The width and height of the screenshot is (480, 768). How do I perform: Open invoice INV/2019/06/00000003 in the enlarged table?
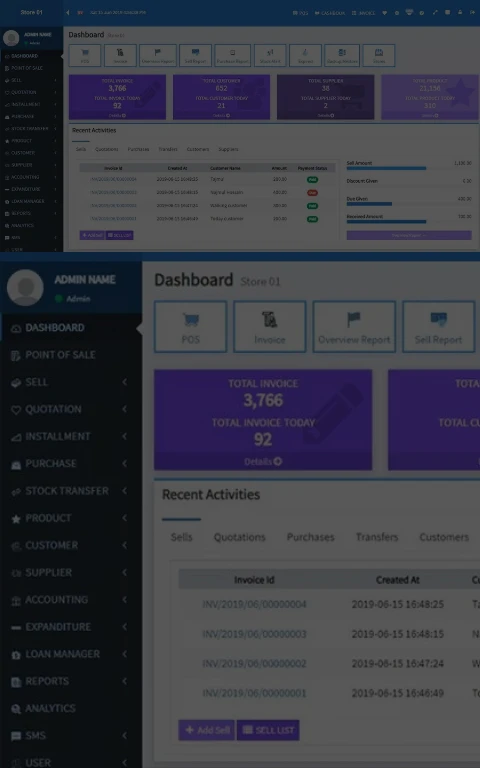pyautogui.click(x=254, y=634)
